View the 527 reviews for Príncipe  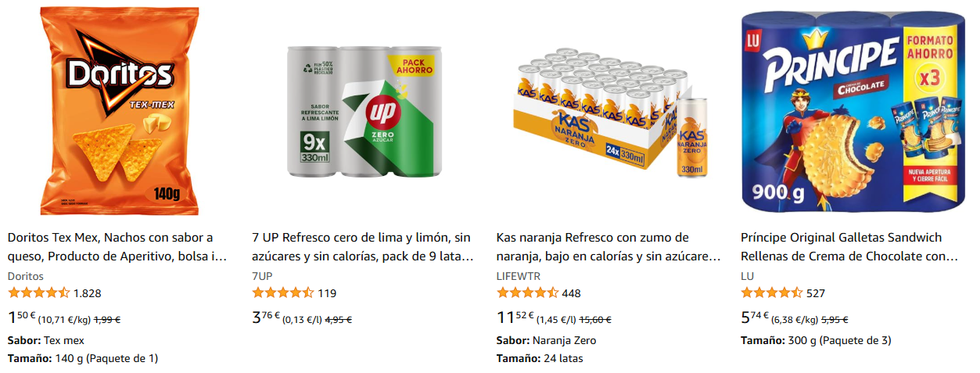coord(816,293)
